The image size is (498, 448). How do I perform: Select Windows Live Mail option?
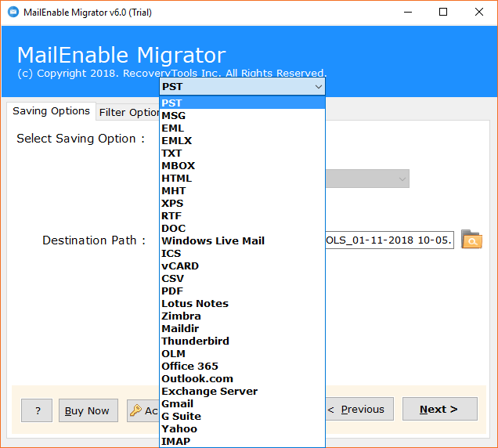242,241
